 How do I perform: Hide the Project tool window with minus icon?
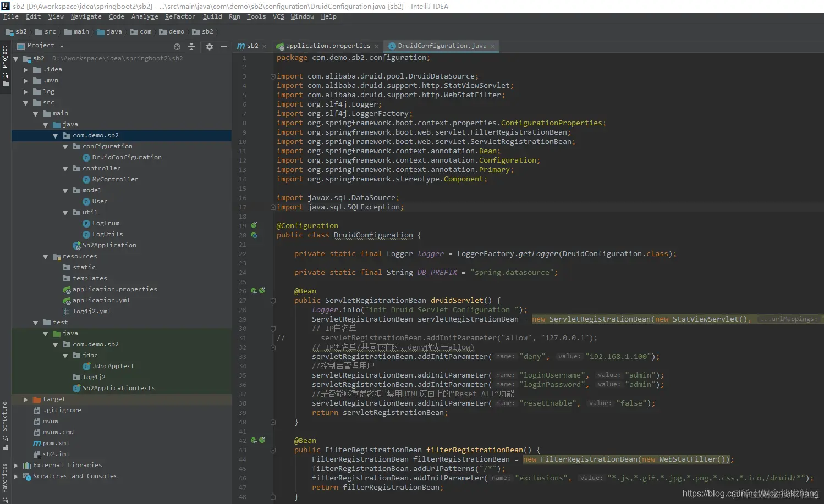(x=224, y=47)
